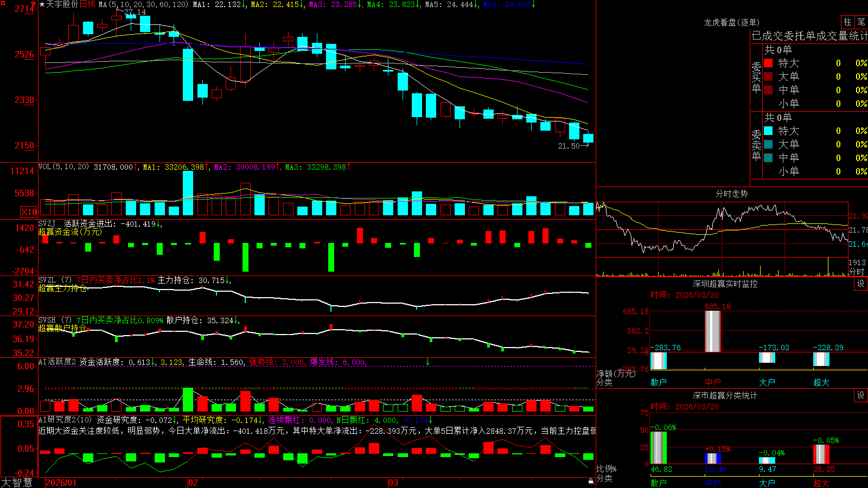Click the 委卖单 vertical label
The height and width of the screenshot is (488, 868).
(x=756, y=145)
